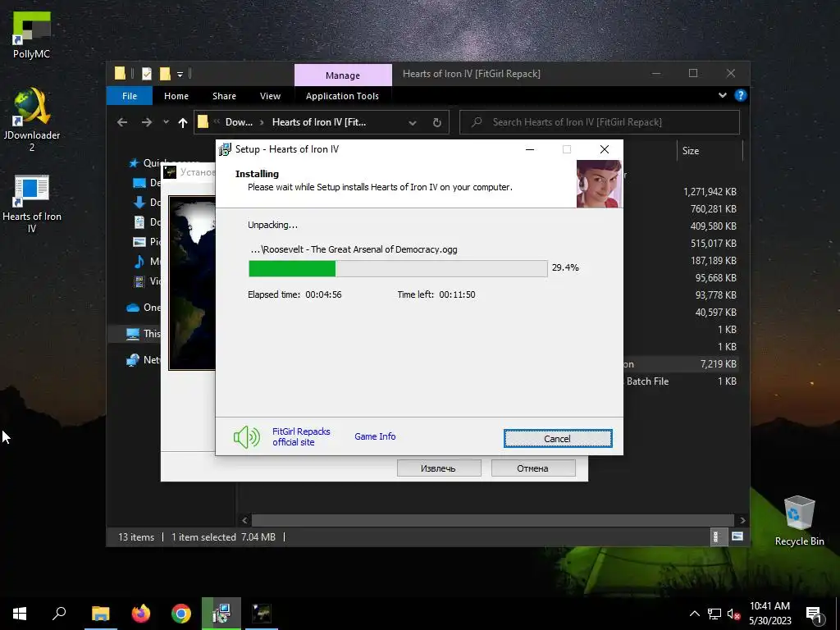Image resolution: width=840 pixels, height=630 pixels.
Task: Open the Recycle Bin on desktop
Action: [x=799, y=521]
